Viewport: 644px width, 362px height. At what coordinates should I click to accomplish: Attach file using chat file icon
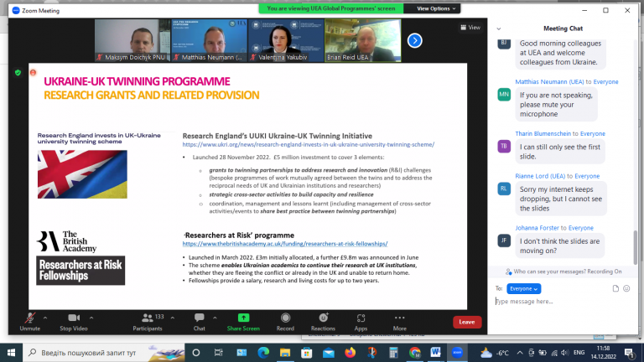(x=615, y=288)
